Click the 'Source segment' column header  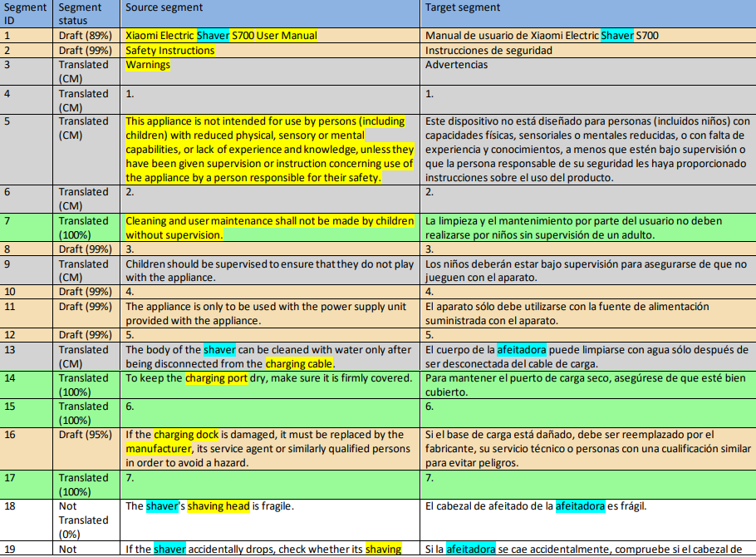(270, 14)
